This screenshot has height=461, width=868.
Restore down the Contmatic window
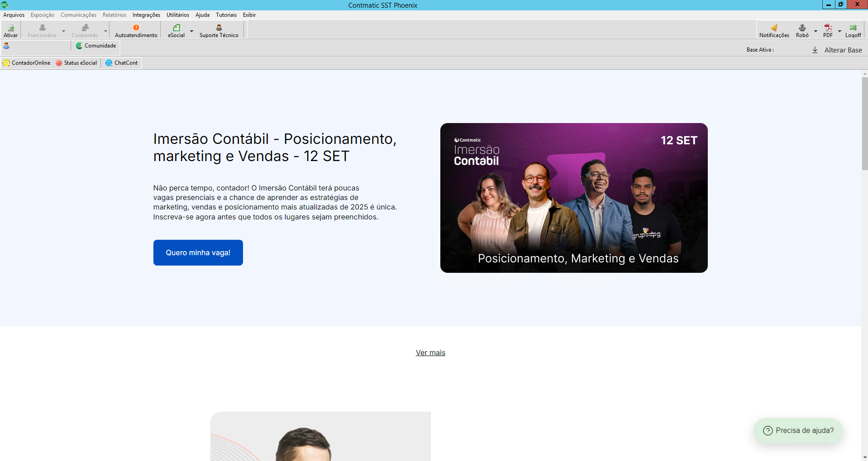pyautogui.click(x=840, y=5)
